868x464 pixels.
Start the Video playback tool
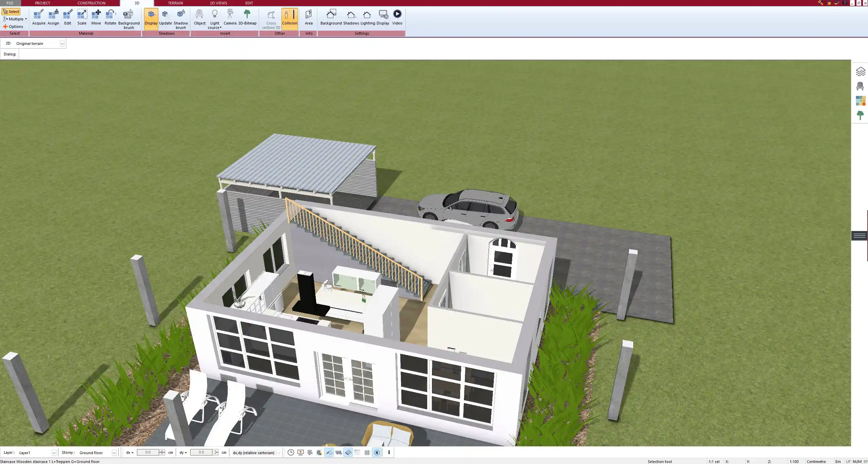pyautogui.click(x=397, y=17)
